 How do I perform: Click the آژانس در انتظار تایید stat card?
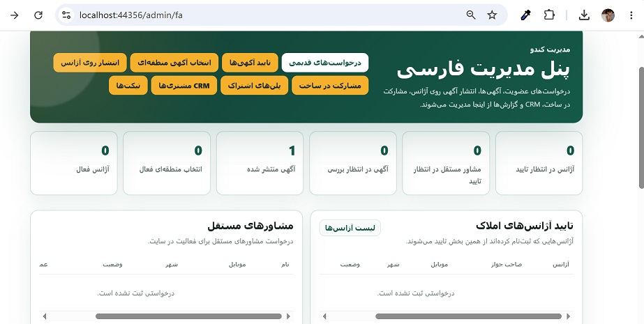pos(539,163)
